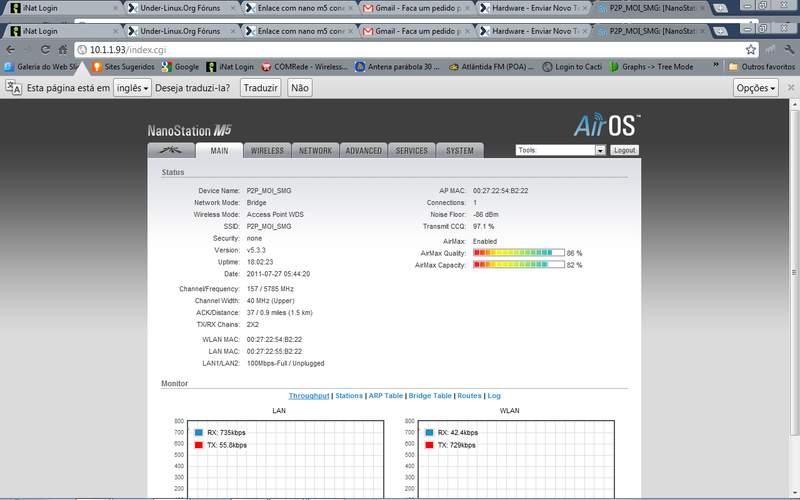Open the COMRede - Wireless bookmark
The image size is (800, 500).
(x=305, y=67)
